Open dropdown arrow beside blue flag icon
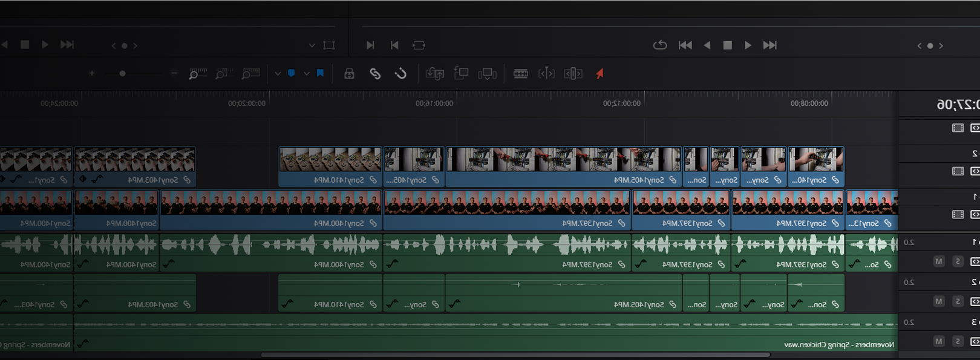 coord(307,74)
